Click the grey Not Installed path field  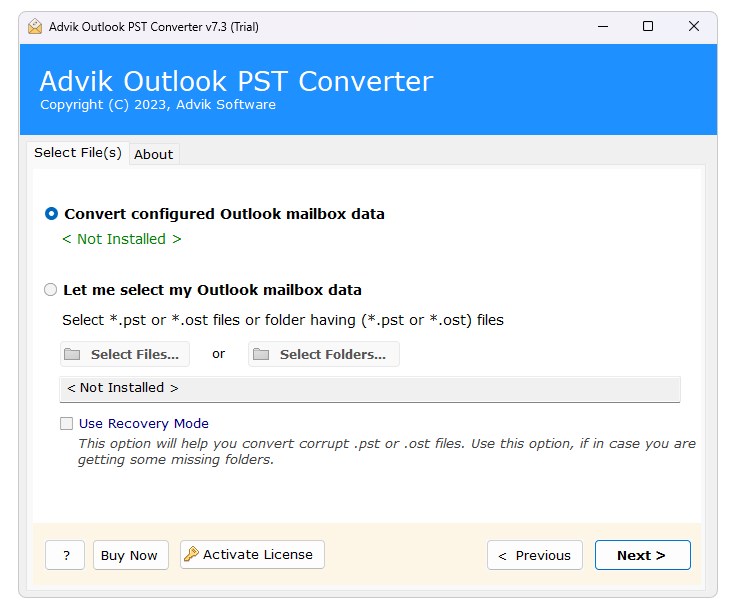370,389
